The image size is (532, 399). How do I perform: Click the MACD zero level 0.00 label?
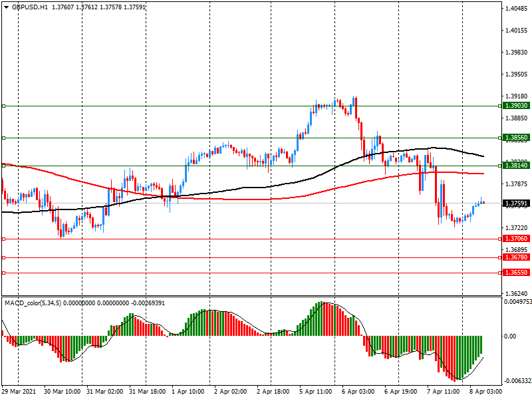tap(510, 336)
